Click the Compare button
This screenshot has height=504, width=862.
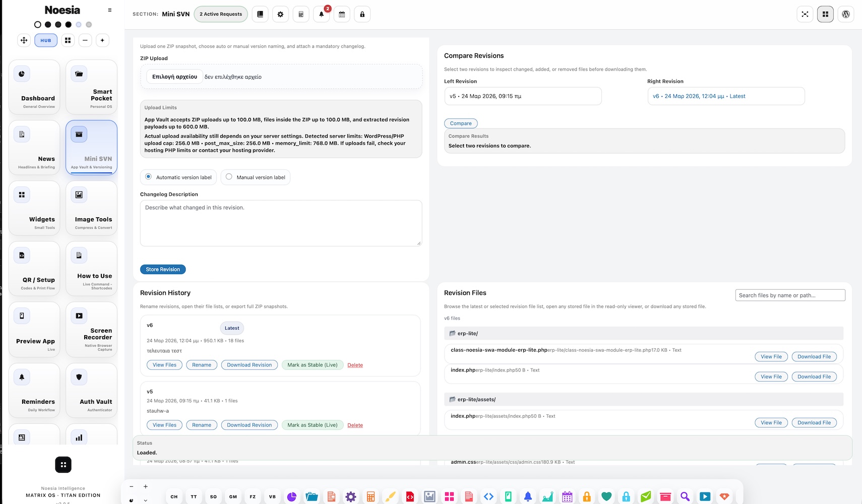(x=461, y=123)
